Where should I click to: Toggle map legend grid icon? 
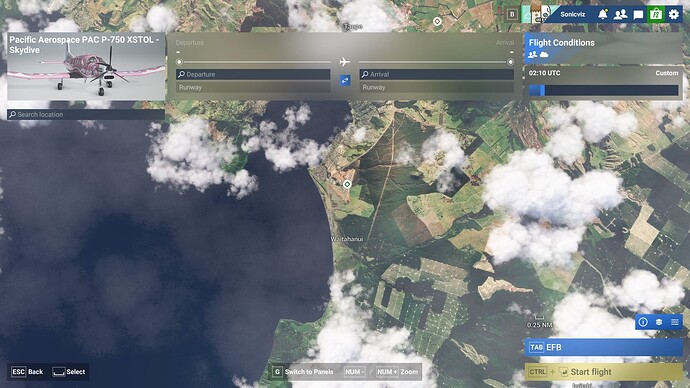pos(675,322)
